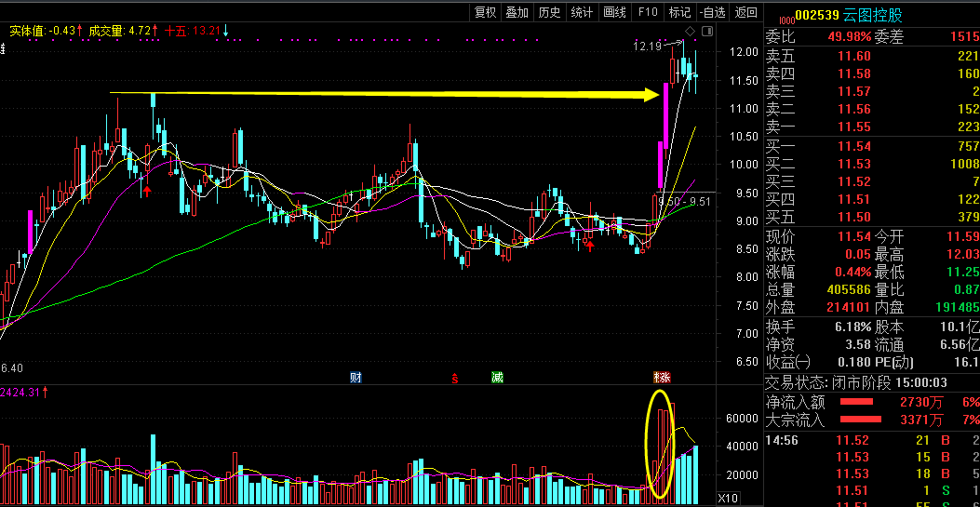Image resolution: width=980 pixels, height=507 pixels.
Task: Remove stock via -自选 button
Action: click(713, 12)
